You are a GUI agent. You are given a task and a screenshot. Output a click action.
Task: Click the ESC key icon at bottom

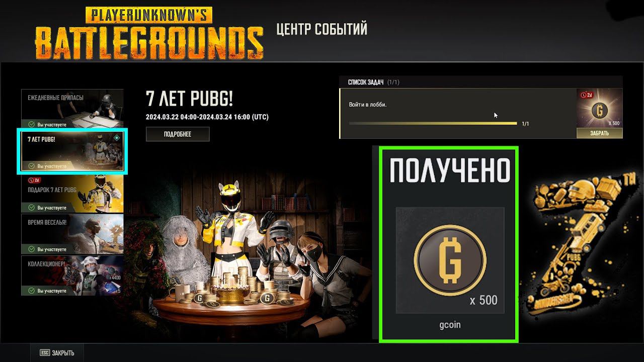click(x=45, y=353)
